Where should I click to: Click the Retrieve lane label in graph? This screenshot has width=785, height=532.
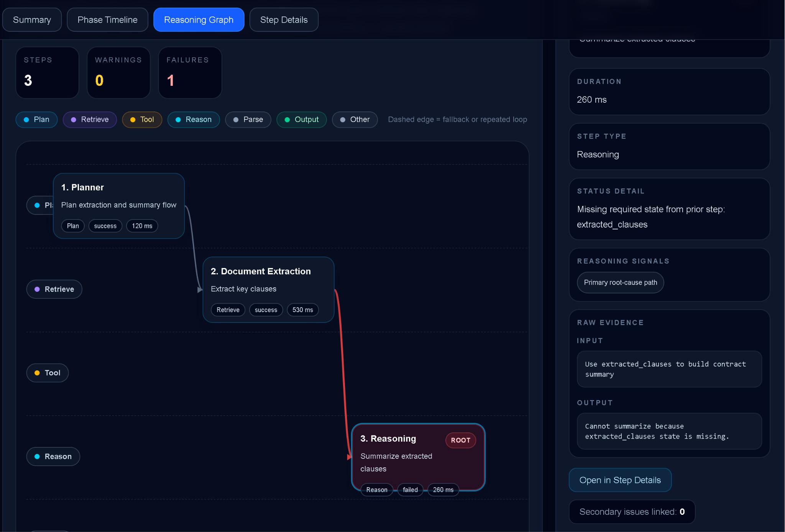(54, 289)
